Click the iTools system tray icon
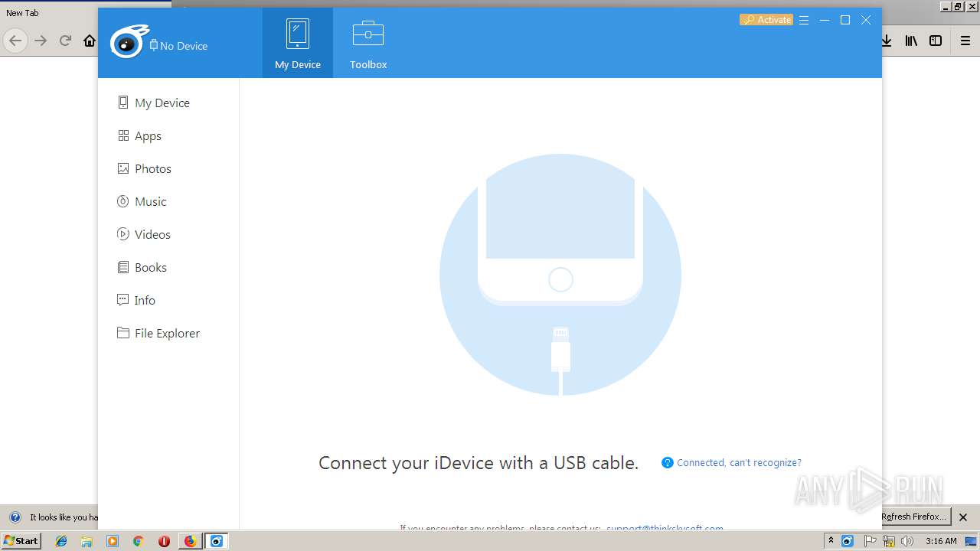980x551 pixels. coord(848,541)
